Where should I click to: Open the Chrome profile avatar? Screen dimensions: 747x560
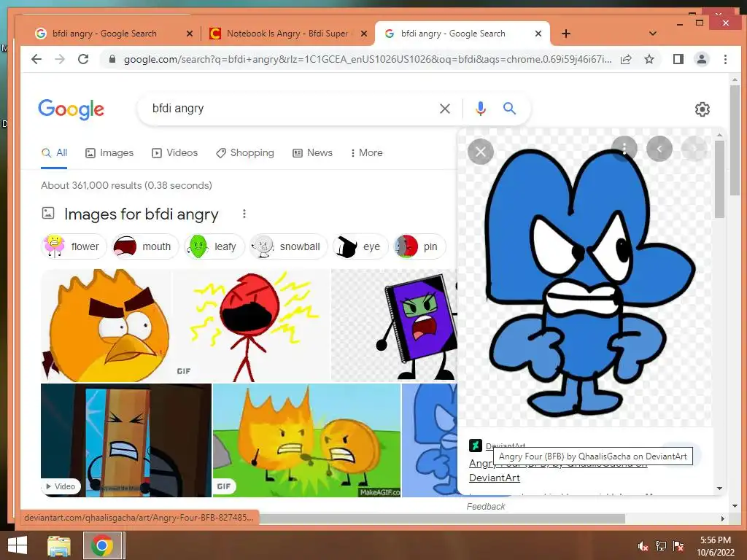coord(701,59)
